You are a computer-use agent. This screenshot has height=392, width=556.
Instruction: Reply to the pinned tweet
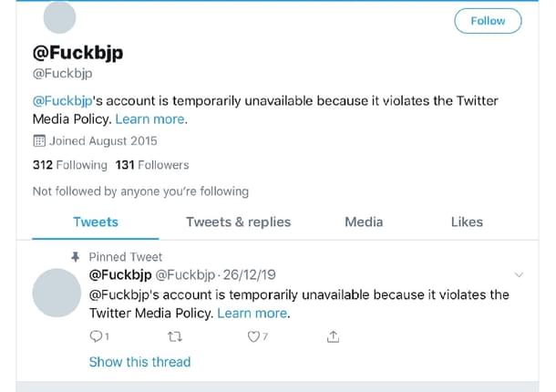click(98, 337)
